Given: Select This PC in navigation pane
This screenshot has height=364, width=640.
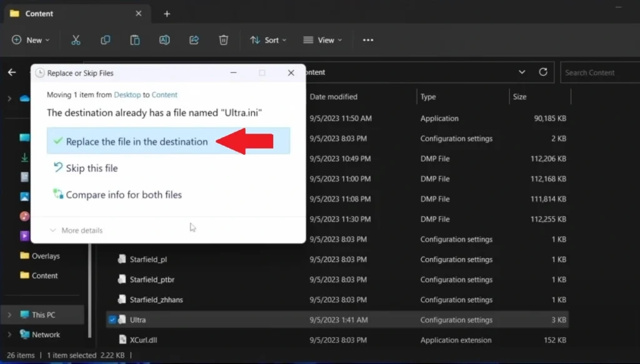Looking at the screenshot, I should (x=44, y=315).
